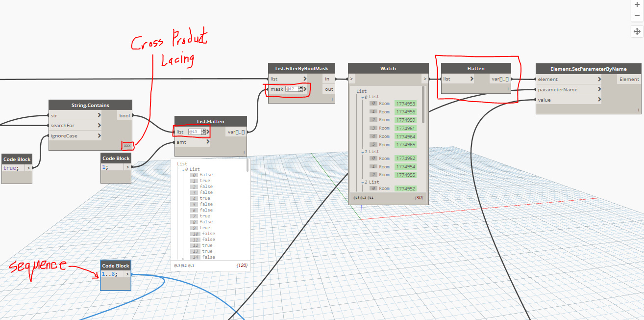Select the List.Flatten node header
This screenshot has height=320, width=644.
pyautogui.click(x=211, y=121)
